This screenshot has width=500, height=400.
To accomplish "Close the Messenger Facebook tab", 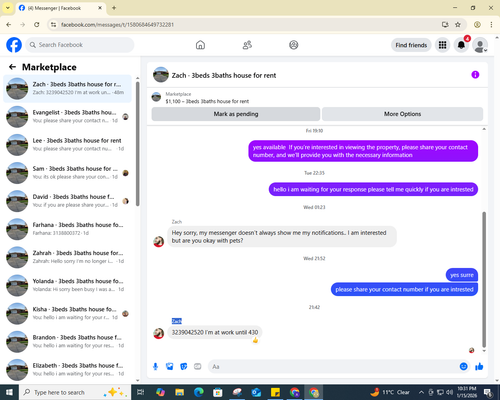I will (x=100, y=8).
